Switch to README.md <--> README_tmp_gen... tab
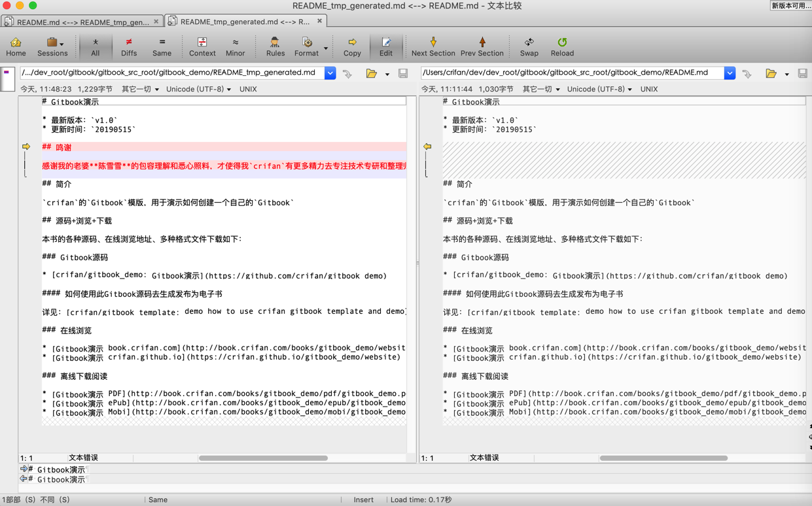Image resolution: width=812 pixels, height=506 pixels. point(82,22)
